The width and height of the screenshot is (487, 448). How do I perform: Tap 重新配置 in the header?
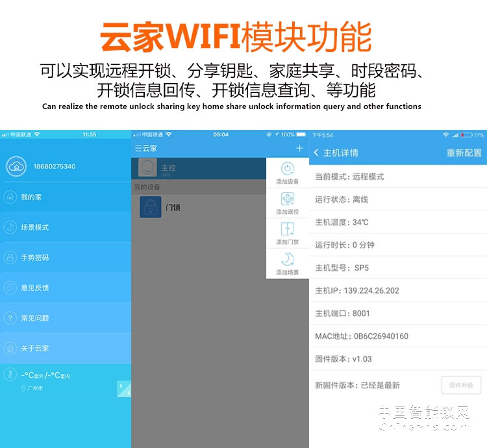click(x=464, y=153)
